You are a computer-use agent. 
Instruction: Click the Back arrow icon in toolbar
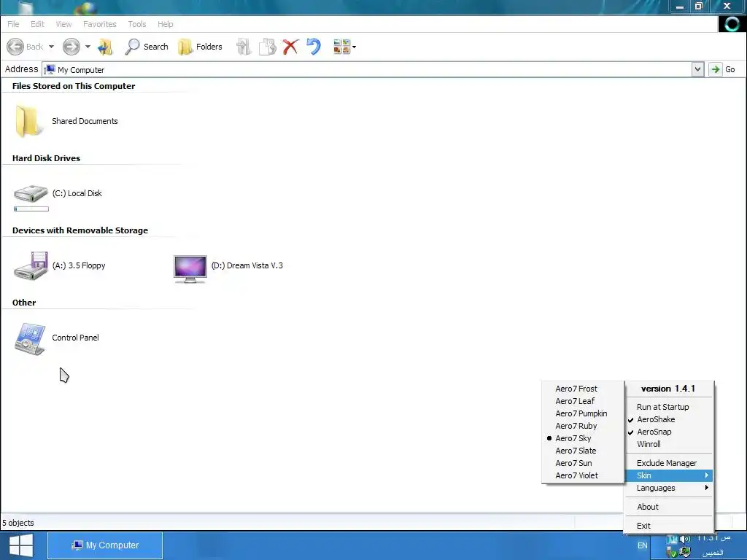click(x=15, y=47)
